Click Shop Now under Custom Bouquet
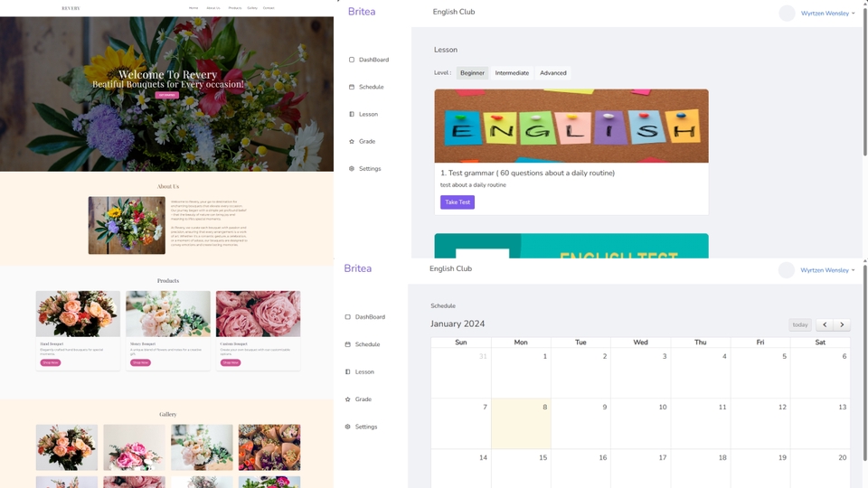The image size is (868, 488). [x=231, y=362]
